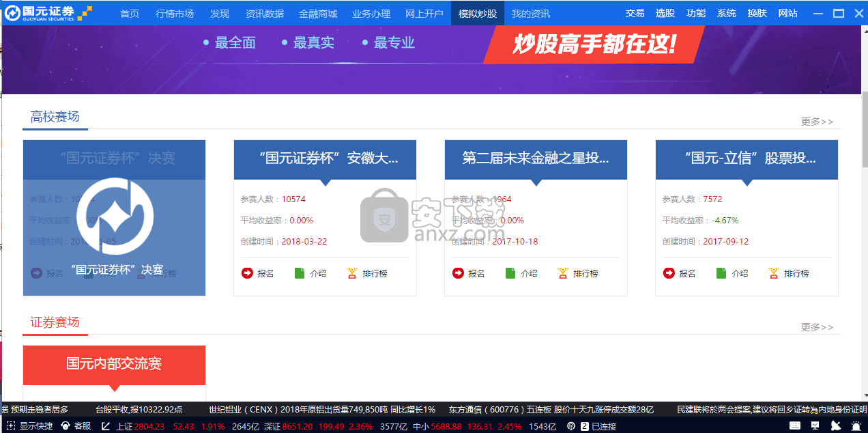Click creation date 2017-10-18
The height and width of the screenshot is (433, 868).
[x=515, y=242]
